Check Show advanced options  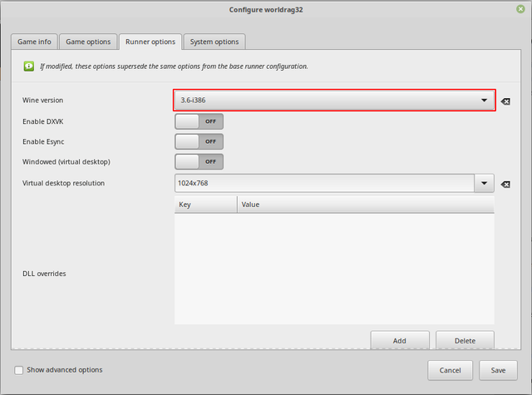tap(19, 370)
